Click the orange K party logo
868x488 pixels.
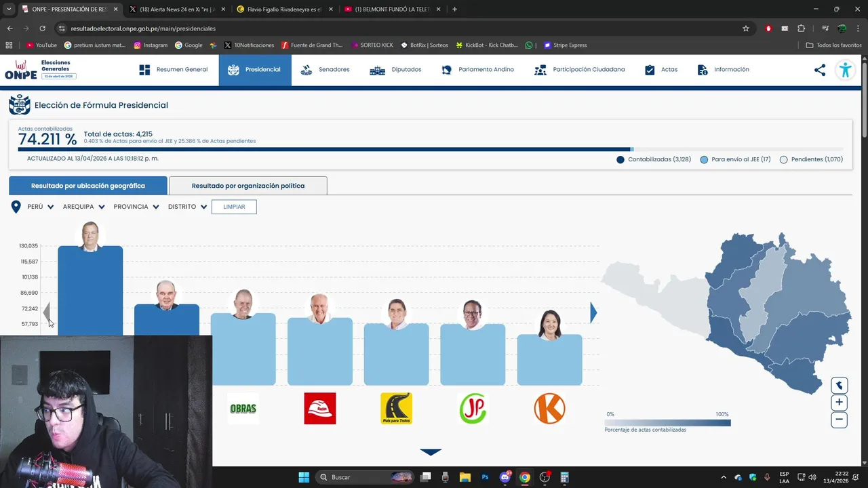click(x=549, y=409)
